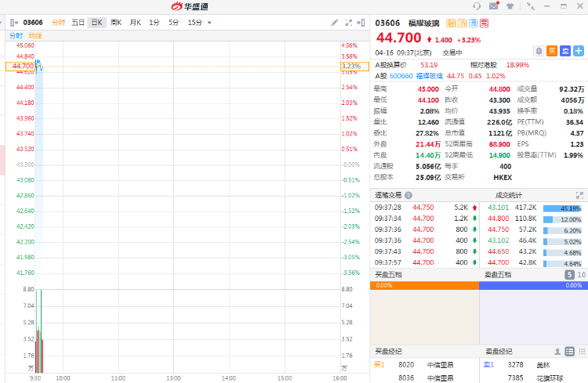588x383 pixels.
Task: Open dropdown arrow next to 15分 period
Action: pos(209,23)
